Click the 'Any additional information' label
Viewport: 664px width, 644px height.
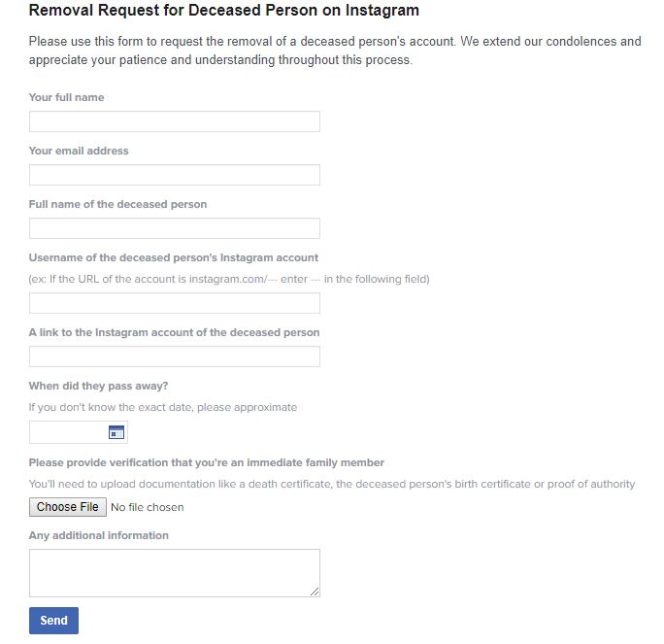tap(99, 535)
